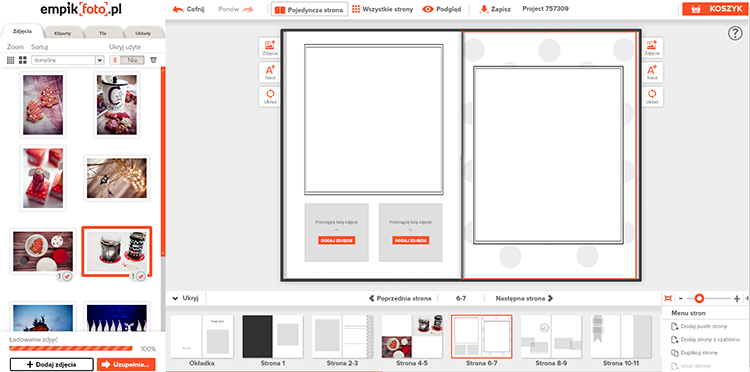This screenshot has height=372, width=750.
Task: Switch to the Kliparty tab
Action: [x=62, y=33]
